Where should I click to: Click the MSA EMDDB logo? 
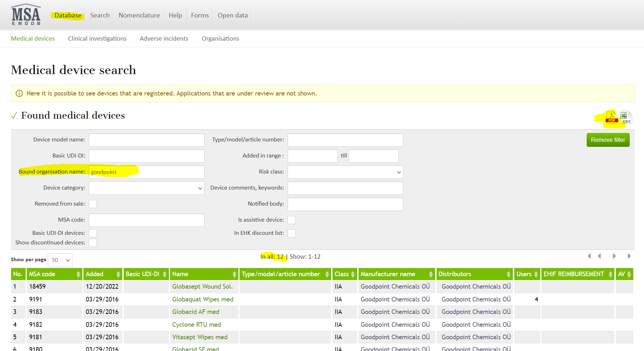point(26,15)
